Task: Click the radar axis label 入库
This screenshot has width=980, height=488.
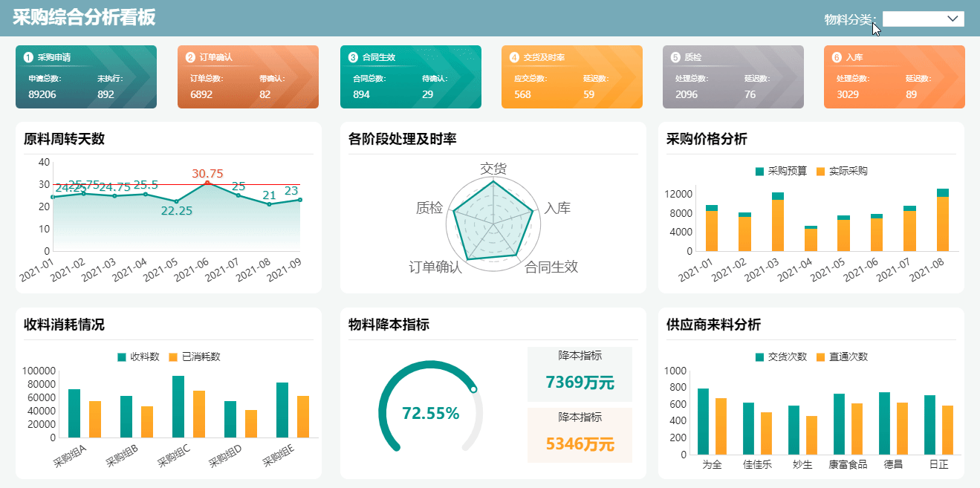Action: [x=558, y=208]
